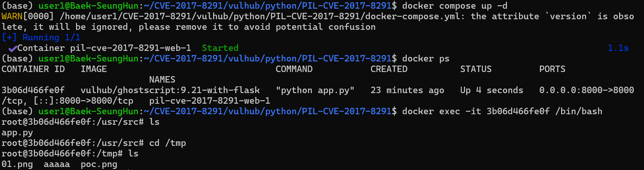Click the PORTS column header

(x=552, y=69)
